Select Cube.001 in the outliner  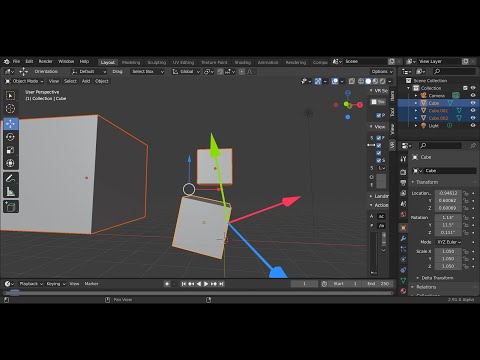point(438,110)
